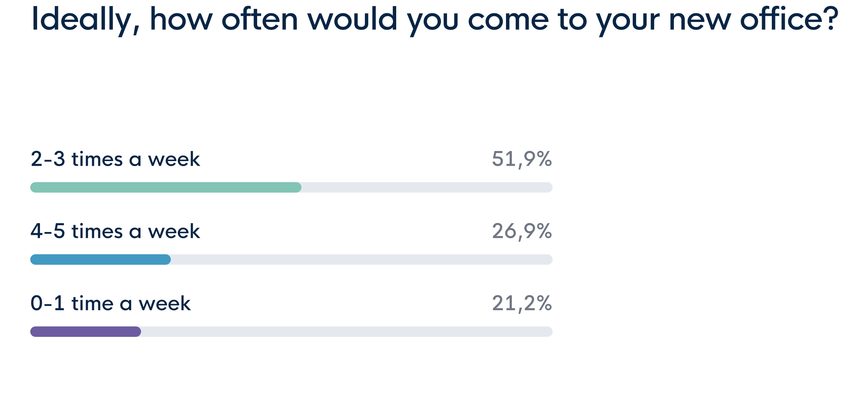Select the '0-1 time a week' label
Viewport: 868px width, 405px height.
[111, 303]
